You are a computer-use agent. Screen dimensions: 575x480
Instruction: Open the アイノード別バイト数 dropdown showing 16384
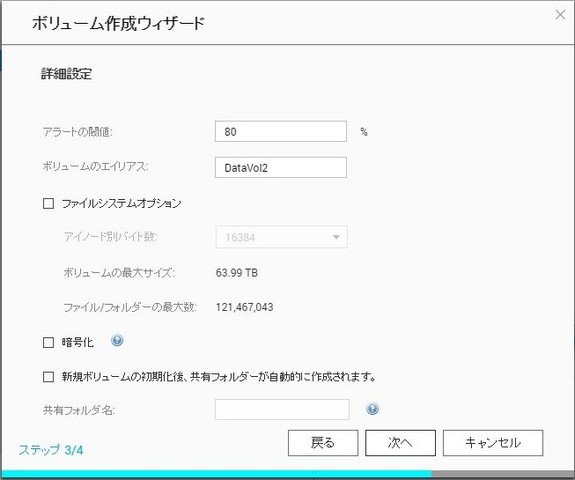[x=281, y=237]
